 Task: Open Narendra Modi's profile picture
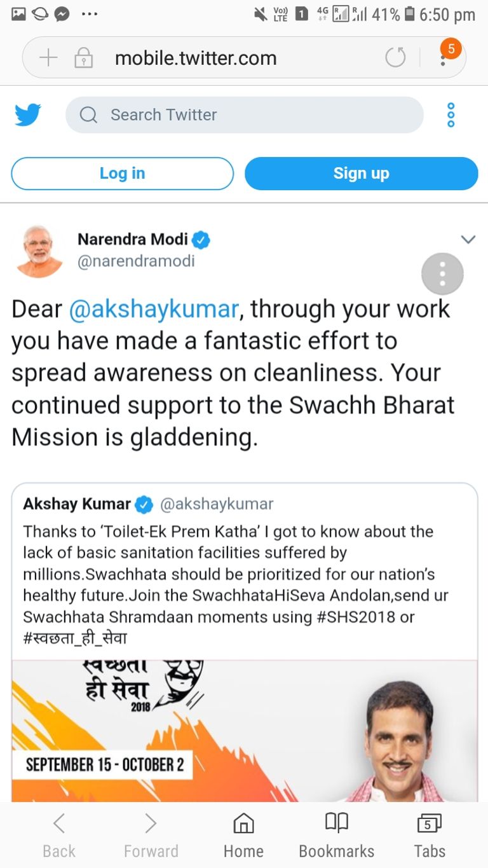(x=39, y=251)
